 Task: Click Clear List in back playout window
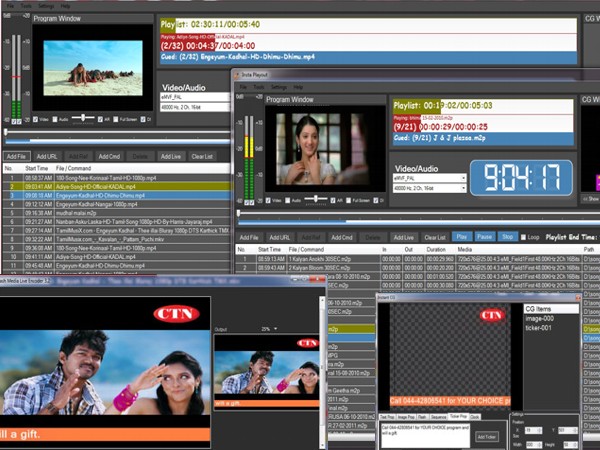(x=202, y=157)
